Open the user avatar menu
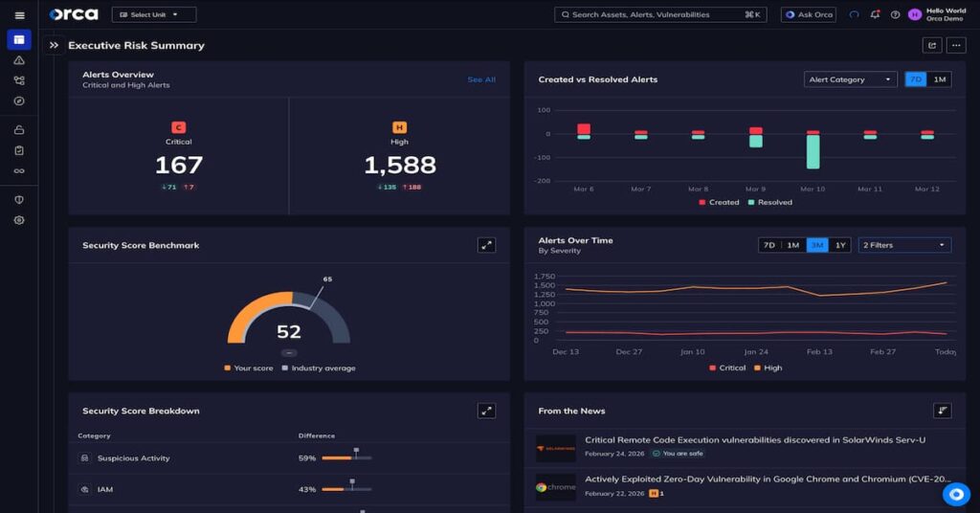 tap(914, 14)
